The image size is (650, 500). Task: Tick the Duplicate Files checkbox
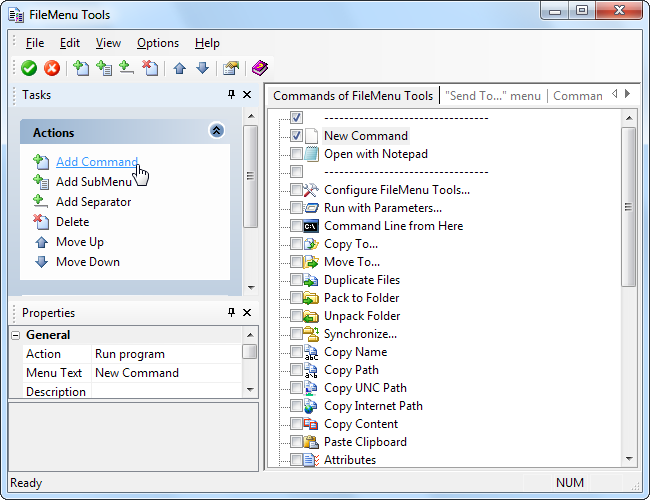296,280
